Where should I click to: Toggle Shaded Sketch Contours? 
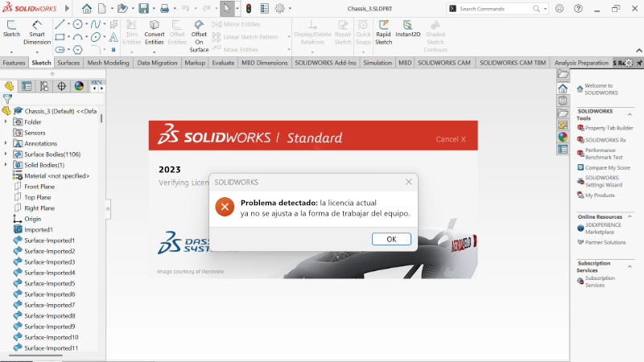coord(436,36)
